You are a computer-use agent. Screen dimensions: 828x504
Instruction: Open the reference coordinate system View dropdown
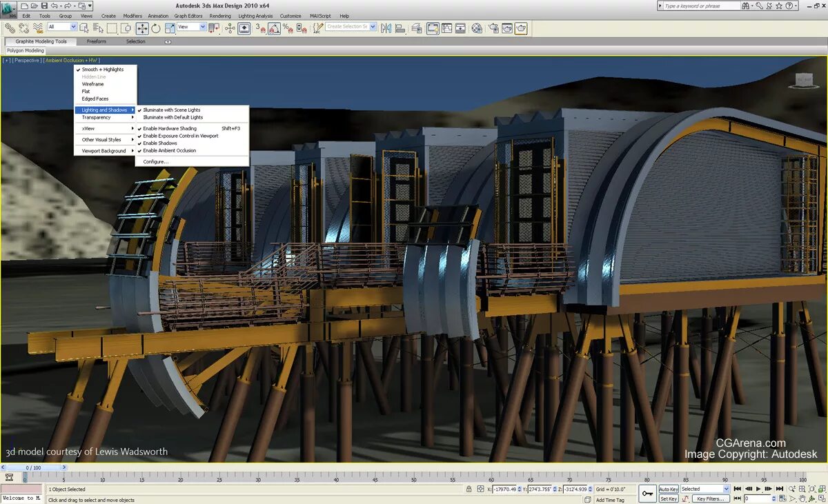click(193, 28)
